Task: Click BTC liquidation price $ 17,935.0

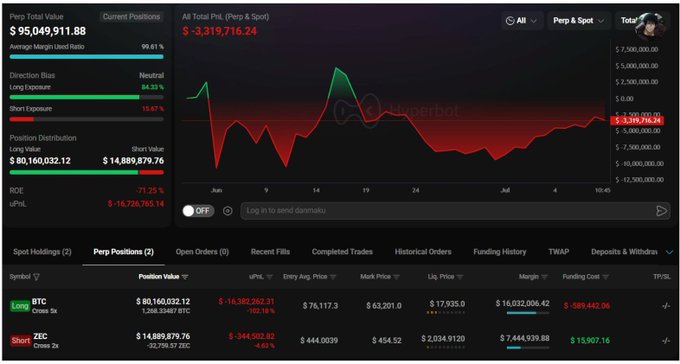Action: 447,304
